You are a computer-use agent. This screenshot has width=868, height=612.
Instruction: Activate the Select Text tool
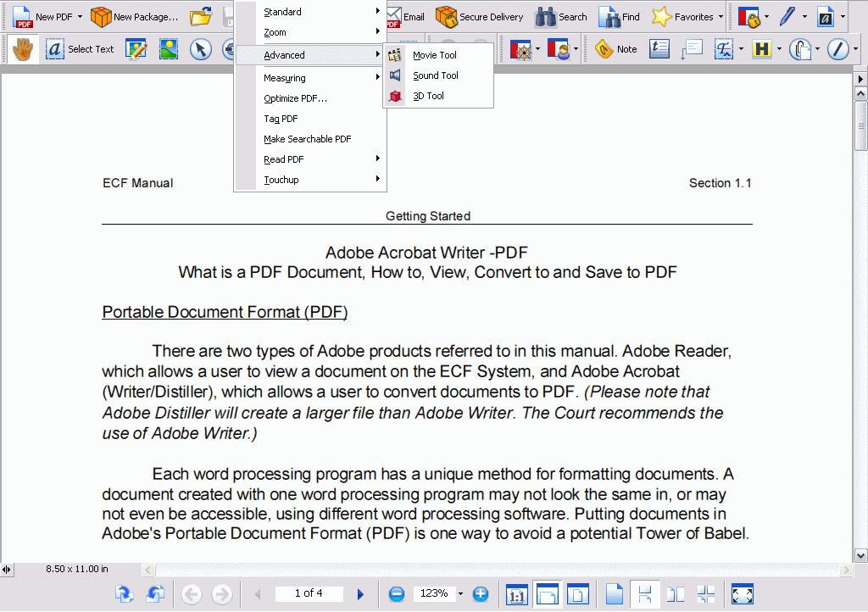click(x=80, y=49)
